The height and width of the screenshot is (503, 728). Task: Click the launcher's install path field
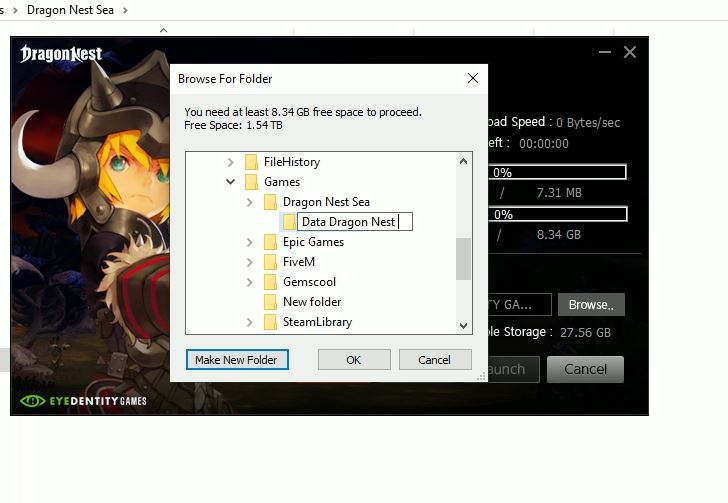click(520, 305)
